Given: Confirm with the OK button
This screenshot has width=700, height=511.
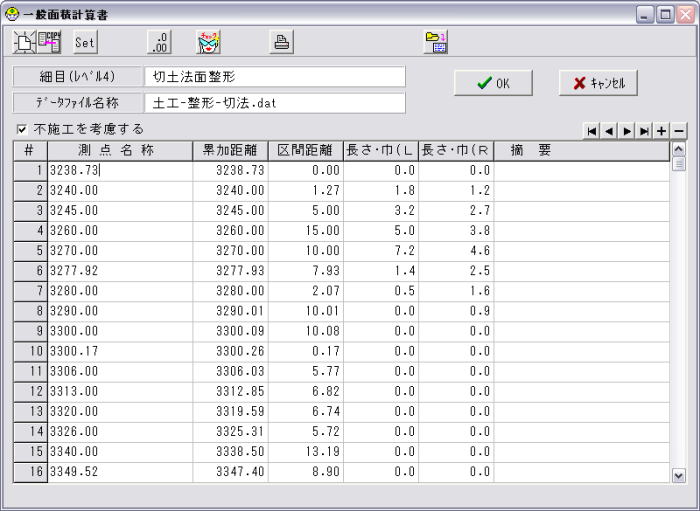Looking at the screenshot, I should [493, 83].
